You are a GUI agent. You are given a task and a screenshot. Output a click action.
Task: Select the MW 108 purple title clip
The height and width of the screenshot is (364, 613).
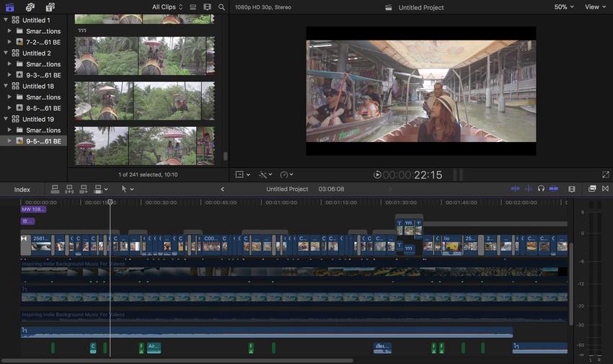click(x=33, y=209)
